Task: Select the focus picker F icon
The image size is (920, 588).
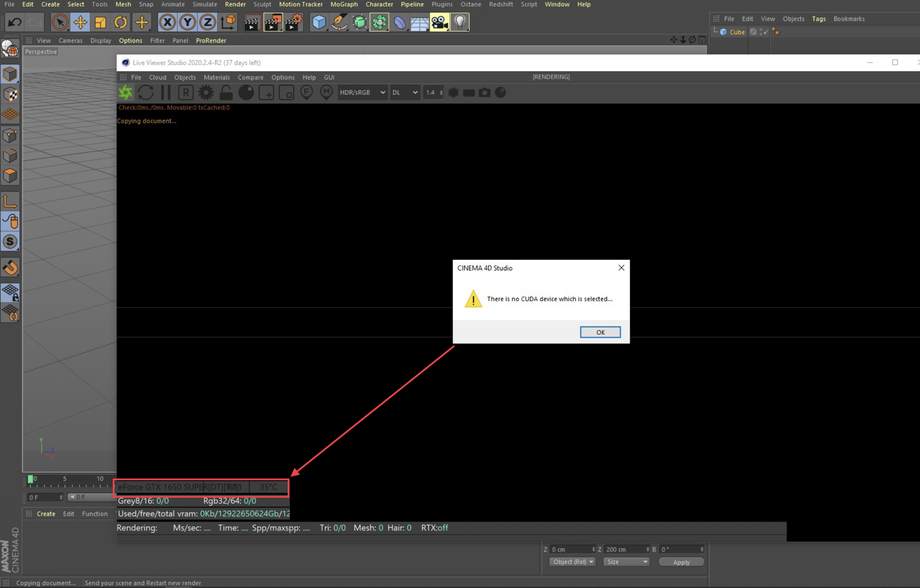Action: point(307,93)
